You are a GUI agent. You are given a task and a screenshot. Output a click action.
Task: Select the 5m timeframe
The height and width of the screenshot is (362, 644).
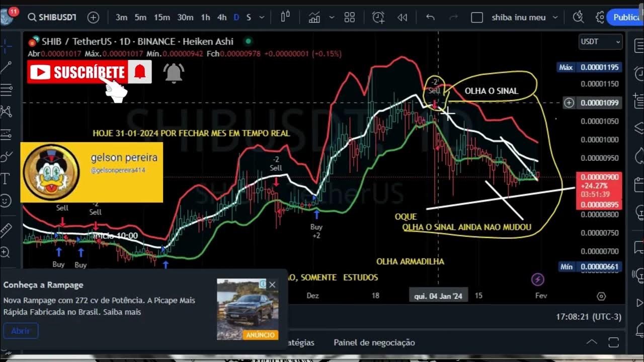point(140,18)
